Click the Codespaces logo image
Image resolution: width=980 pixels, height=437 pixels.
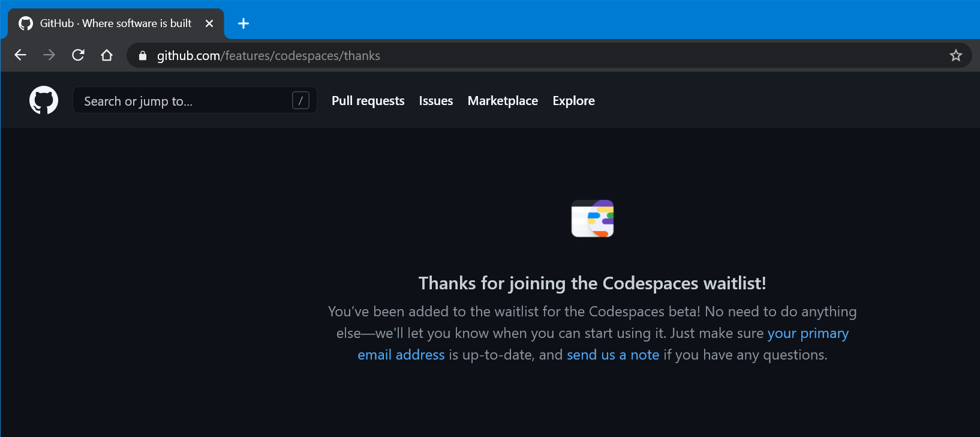pos(593,218)
